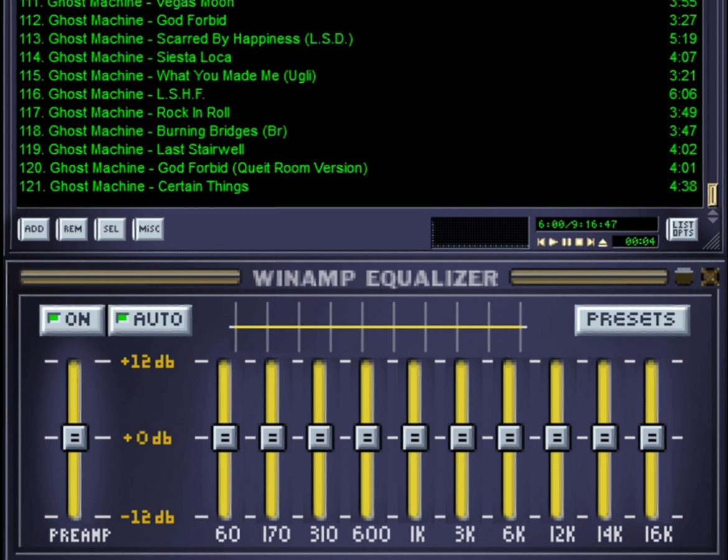
Task: Open the SEL selection menu
Action: (111, 229)
